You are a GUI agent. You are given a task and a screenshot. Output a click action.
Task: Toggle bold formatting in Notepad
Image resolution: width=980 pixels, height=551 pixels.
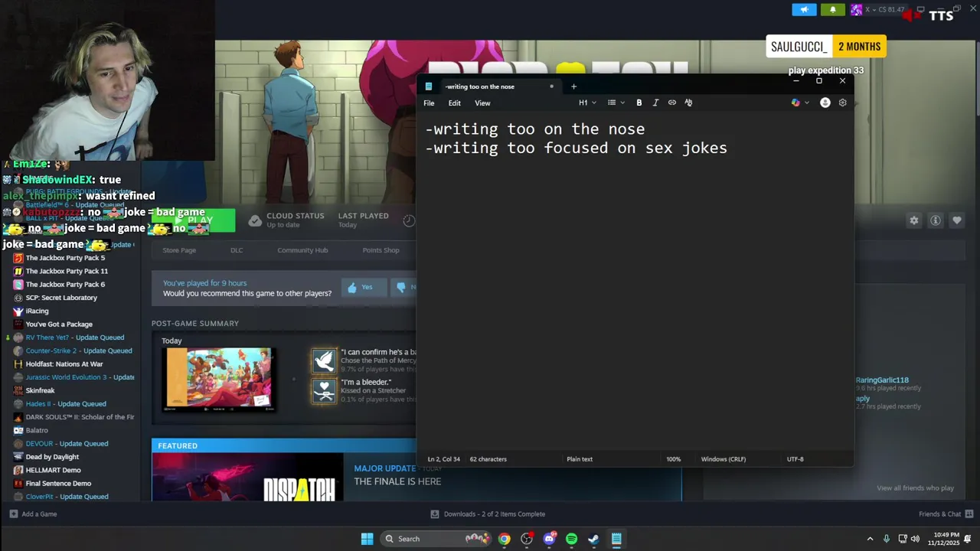(x=639, y=103)
